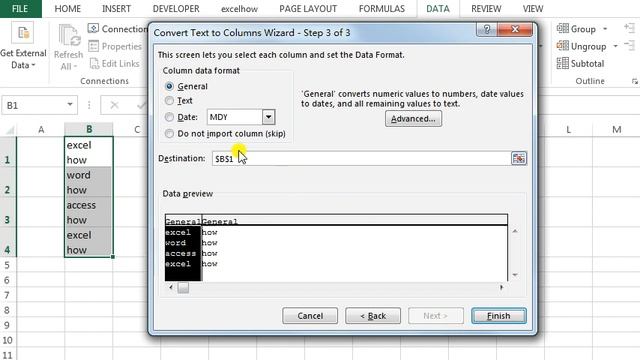Open the Group dropdown arrow
This screenshot has height=360, width=640.
605,29
